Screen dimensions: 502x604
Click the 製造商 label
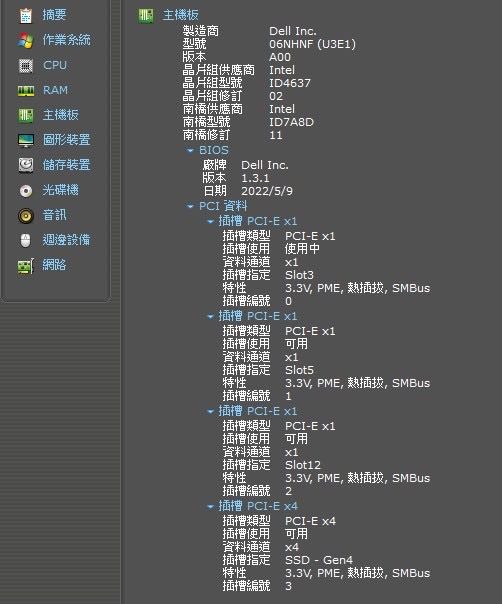(200, 31)
